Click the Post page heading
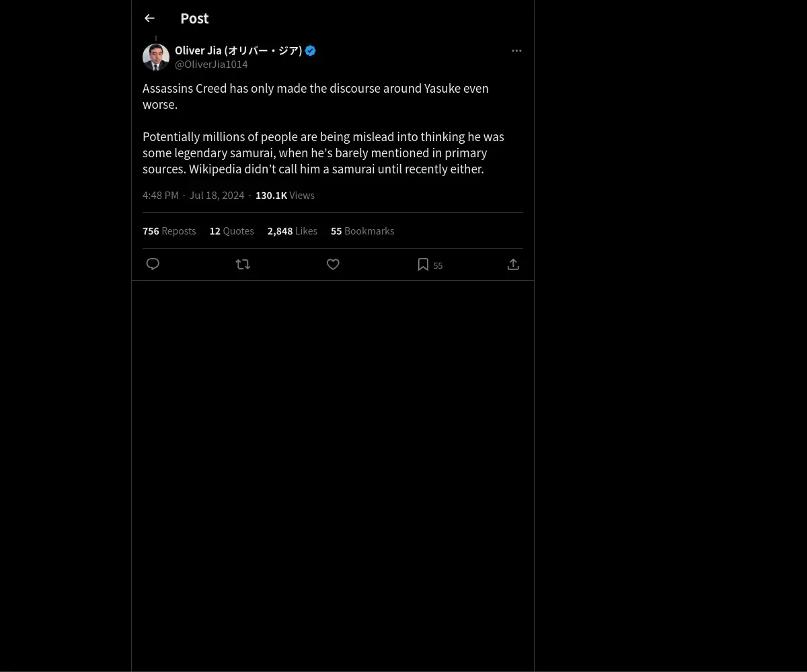 tap(194, 18)
